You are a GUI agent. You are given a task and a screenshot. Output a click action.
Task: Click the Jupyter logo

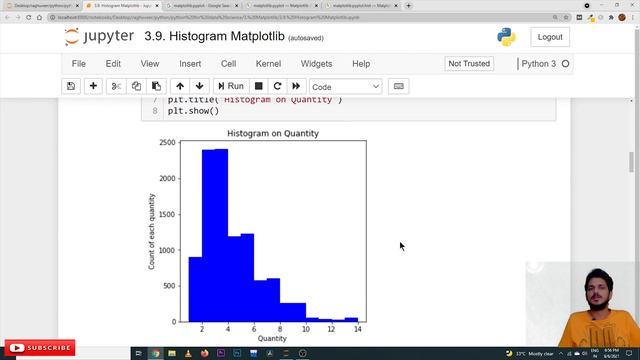(99, 37)
